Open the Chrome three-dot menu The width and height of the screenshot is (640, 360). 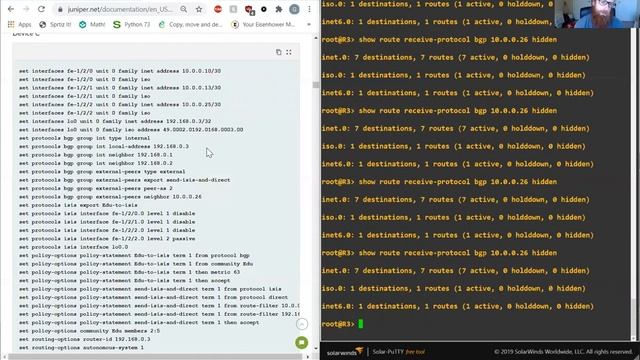(x=309, y=9)
